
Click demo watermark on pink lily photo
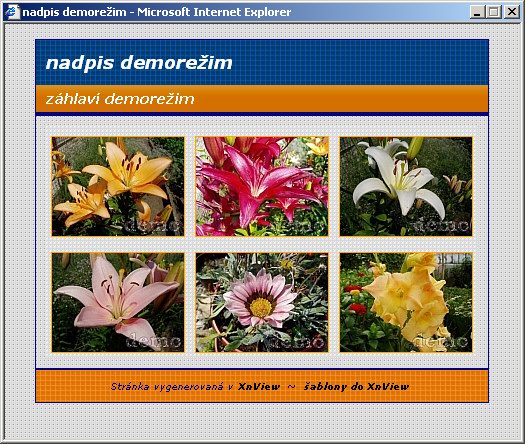[x=154, y=341]
